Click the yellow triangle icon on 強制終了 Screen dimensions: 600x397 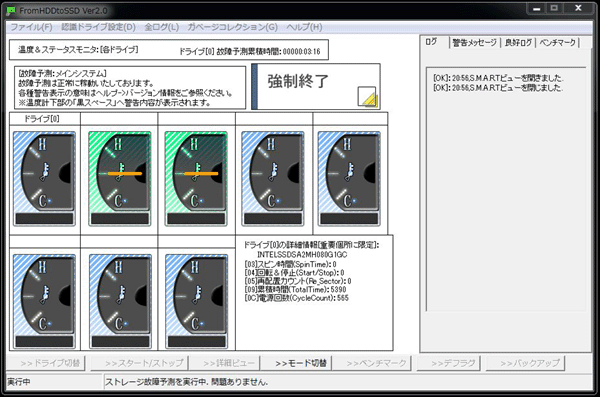(367, 96)
